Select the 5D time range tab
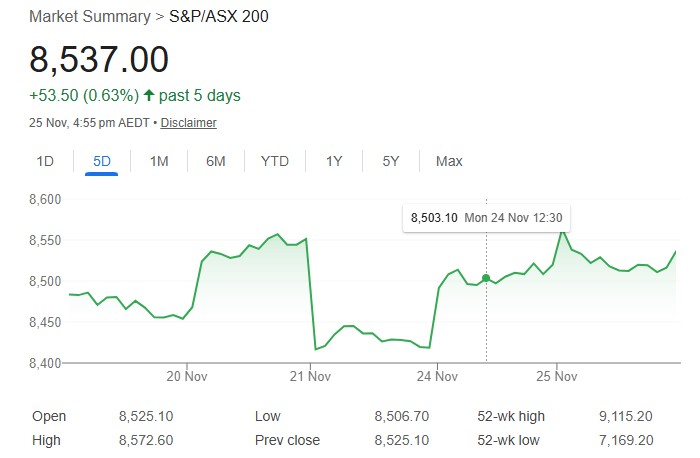The height and width of the screenshot is (458, 700). [102, 161]
